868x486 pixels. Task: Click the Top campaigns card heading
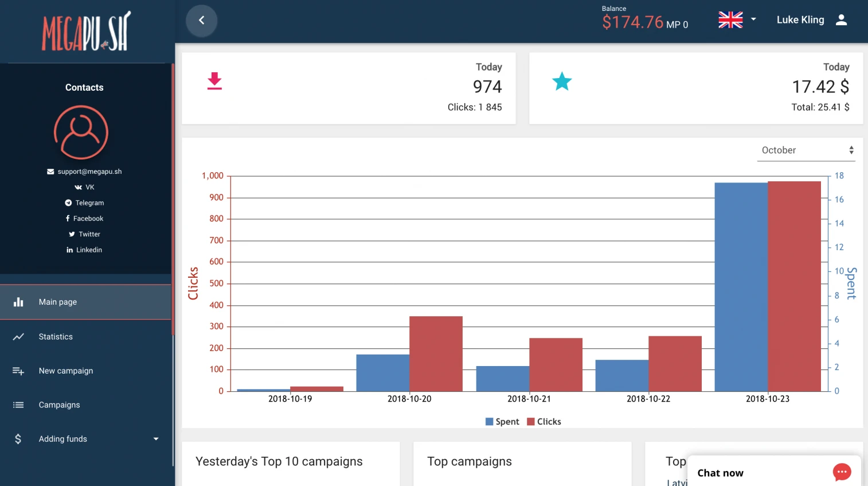470,462
